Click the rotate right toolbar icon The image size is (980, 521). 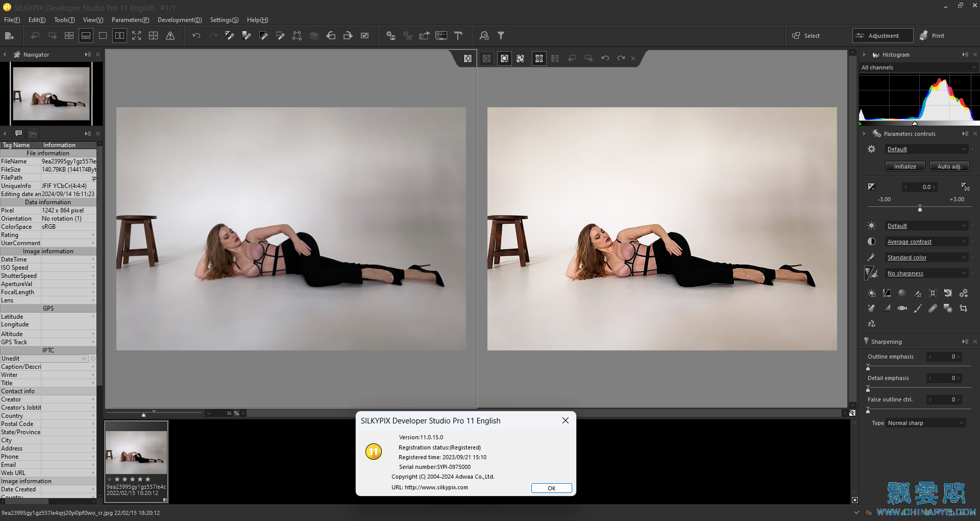tap(348, 36)
